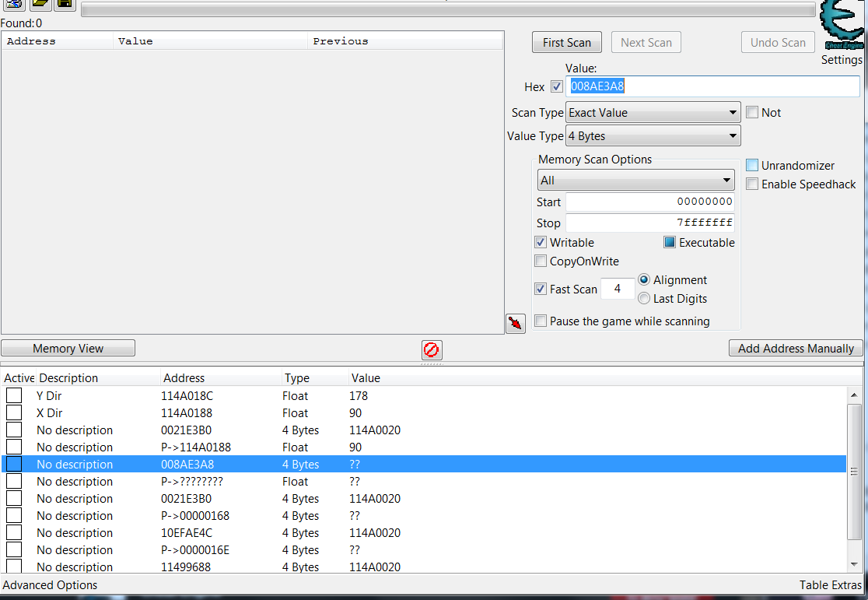Click red arrow to add selected addresses
Screen dimensions: 868x600
(x=515, y=324)
